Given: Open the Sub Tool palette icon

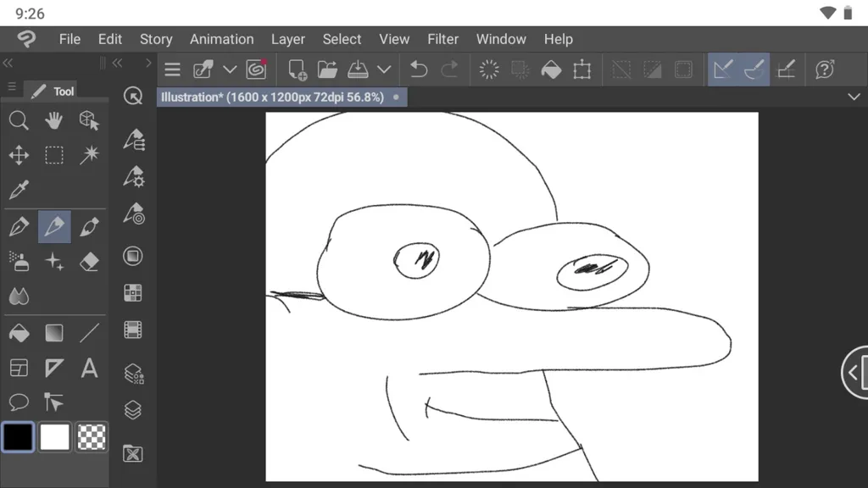Looking at the screenshot, I should coord(133,140).
